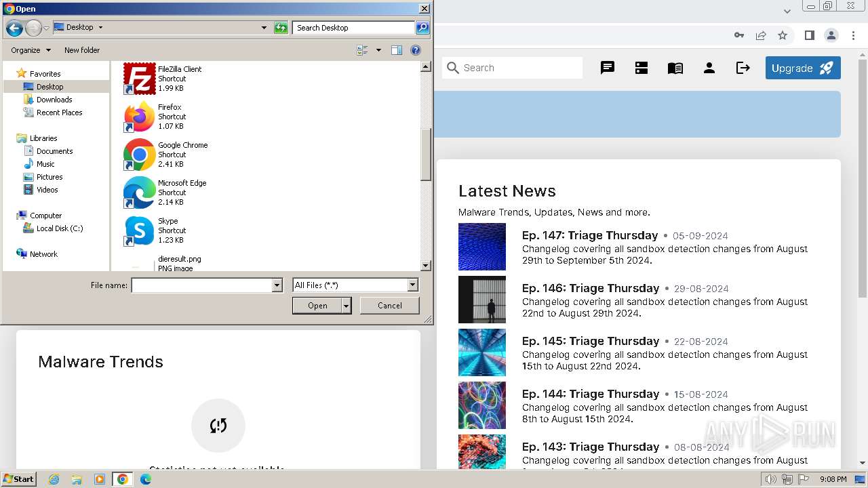Toggle the Chrome side panel icon
Image resolution: width=868 pixels, height=488 pixels.
pos(809,35)
